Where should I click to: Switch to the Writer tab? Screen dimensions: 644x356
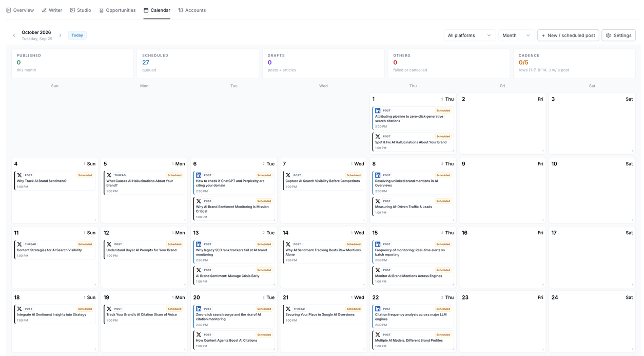(52, 10)
